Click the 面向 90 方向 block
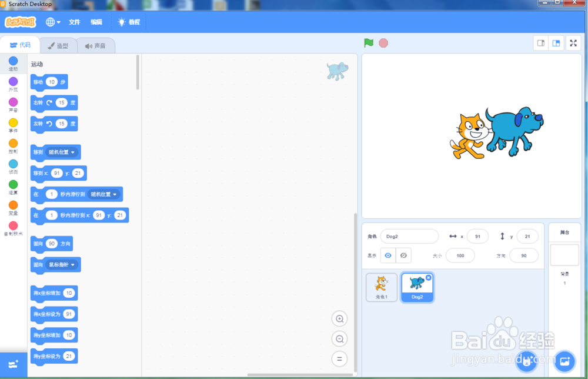 click(x=52, y=244)
